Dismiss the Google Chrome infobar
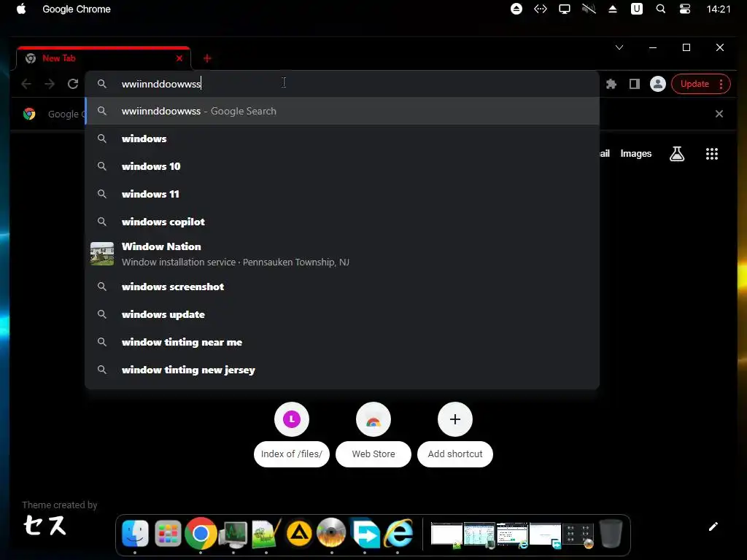 pos(719,114)
